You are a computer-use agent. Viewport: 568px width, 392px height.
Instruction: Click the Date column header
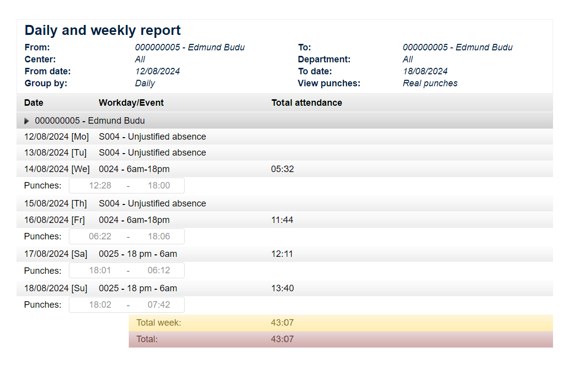[x=33, y=103]
